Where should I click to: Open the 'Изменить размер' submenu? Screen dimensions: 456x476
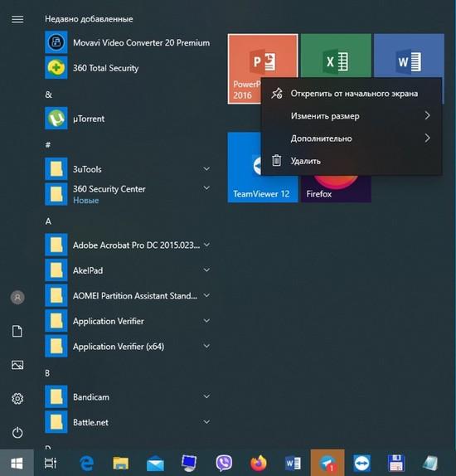tap(352, 116)
